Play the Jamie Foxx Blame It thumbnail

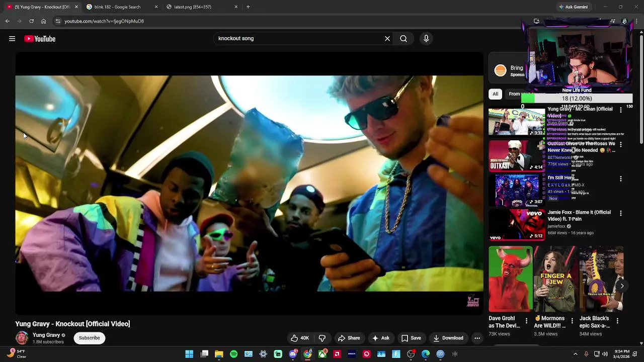coord(517,225)
